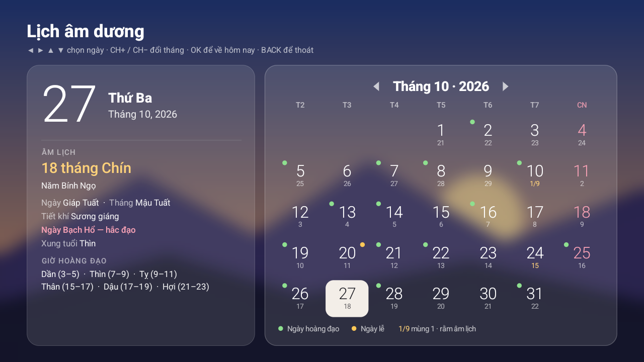
Task: Click the T2 Monday column header
Action: (x=300, y=105)
